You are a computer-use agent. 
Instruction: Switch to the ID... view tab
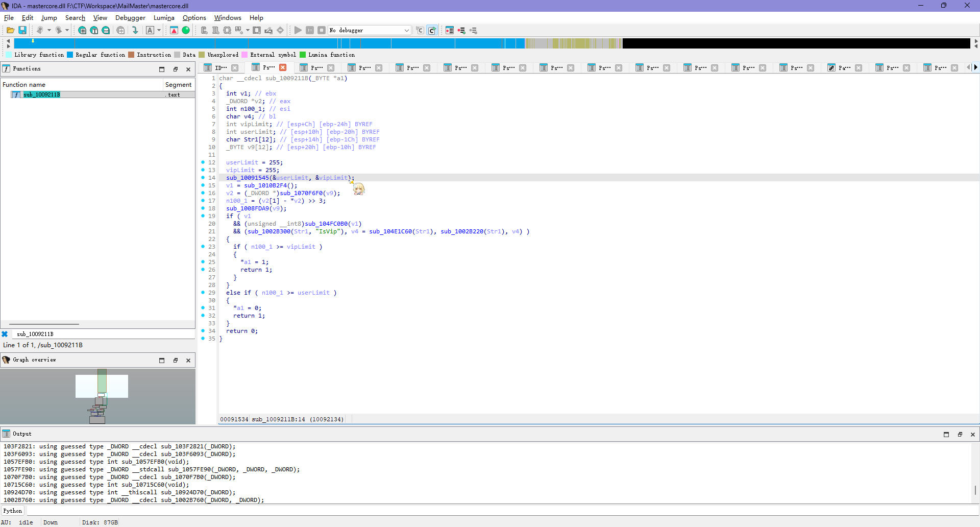pyautogui.click(x=220, y=68)
